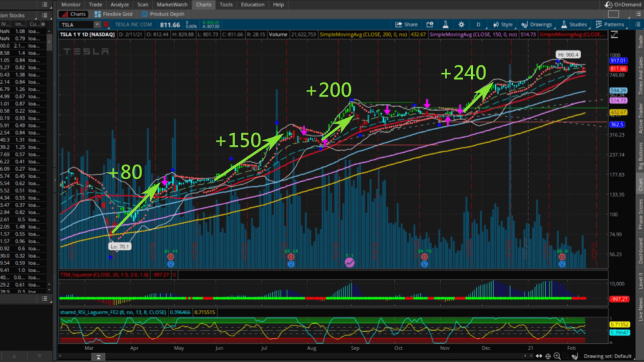Select the pan arrows tool at chart bottom
644x362 pixels.
point(539,356)
